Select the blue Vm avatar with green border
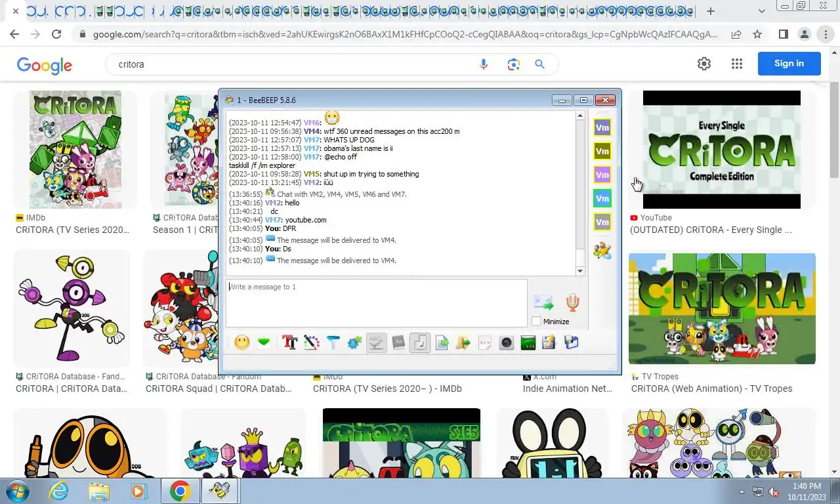Viewport: 840px width, 504px height. 602,198
